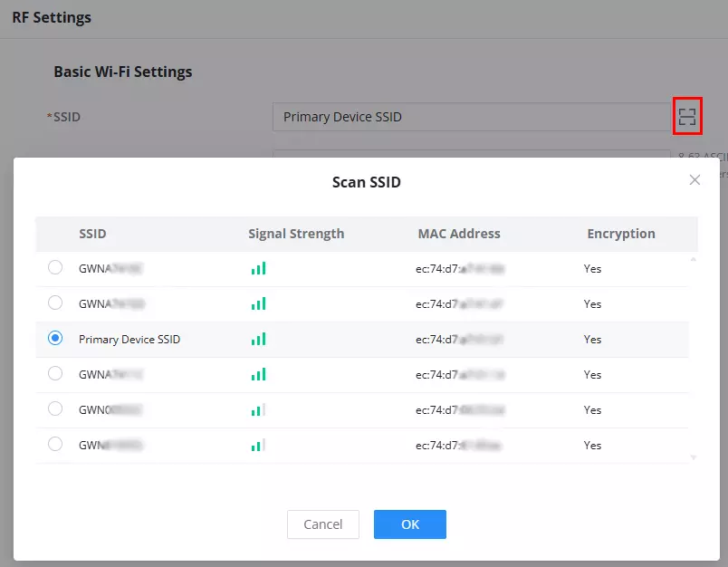This screenshot has width=728, height=567.
Task: Click the Basic Wi-Fi Settings heading
Action: pos(123,72)
